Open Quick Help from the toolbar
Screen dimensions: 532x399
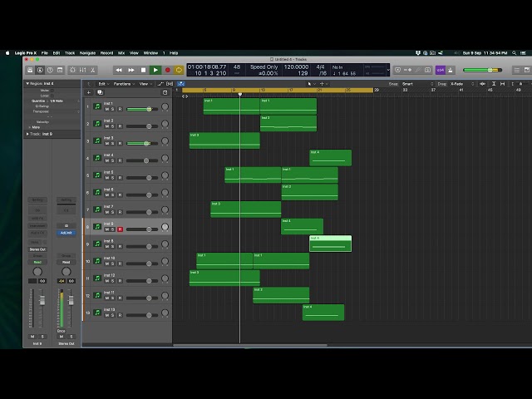pos(50,70)
